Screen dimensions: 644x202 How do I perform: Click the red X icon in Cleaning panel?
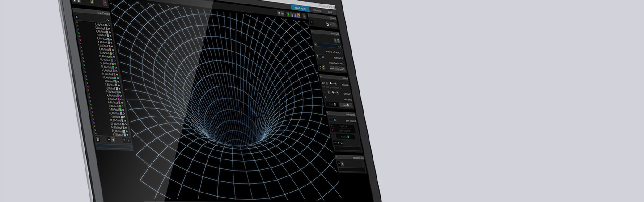[312, 21]
